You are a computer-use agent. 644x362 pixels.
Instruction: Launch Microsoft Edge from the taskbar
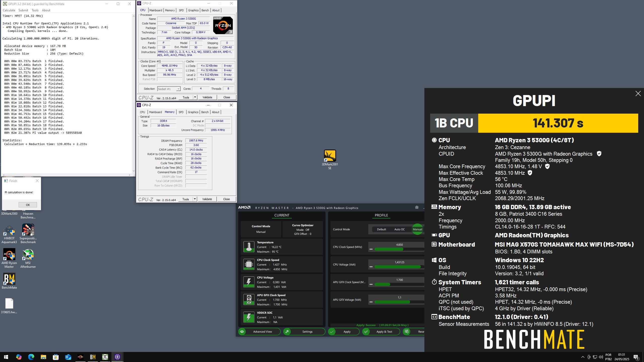click(x=31, y=357)
